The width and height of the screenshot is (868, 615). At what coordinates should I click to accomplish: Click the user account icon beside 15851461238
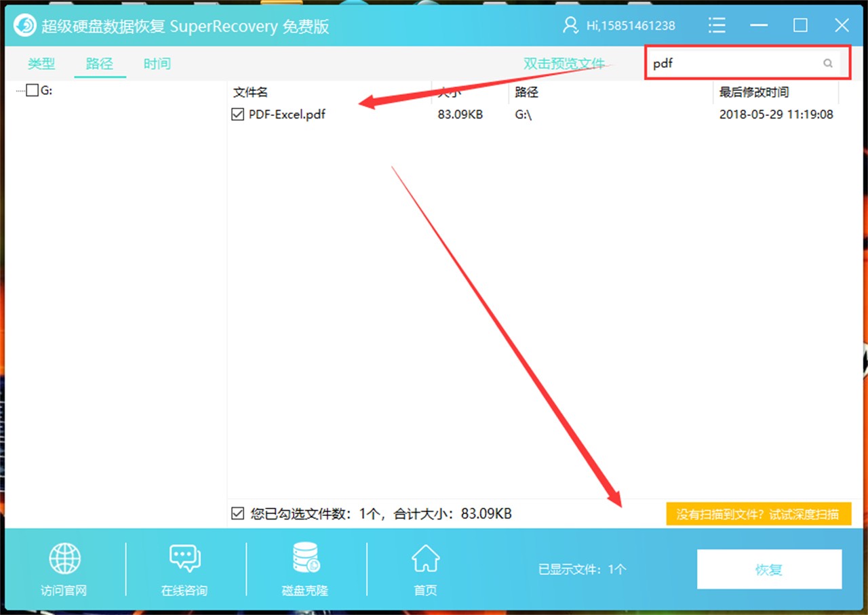(570, 25)
